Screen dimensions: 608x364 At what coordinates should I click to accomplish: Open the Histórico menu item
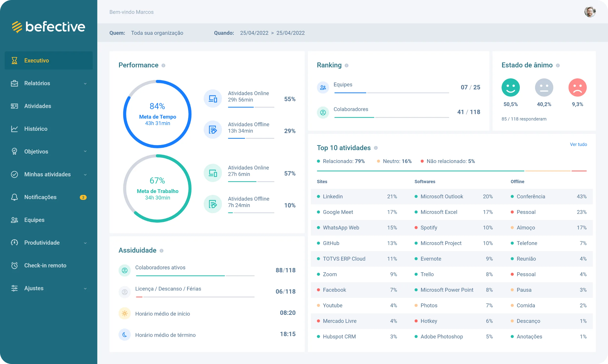coord(36,129)
